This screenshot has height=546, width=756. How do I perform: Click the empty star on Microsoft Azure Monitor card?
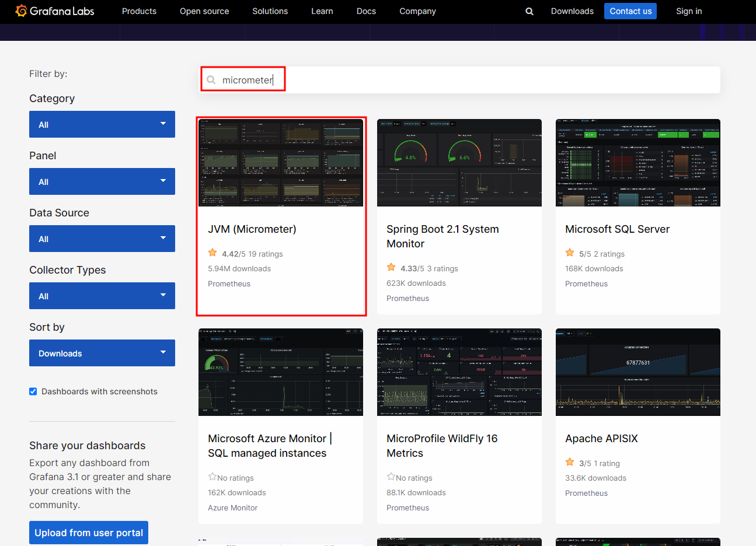tap(212, 477)
